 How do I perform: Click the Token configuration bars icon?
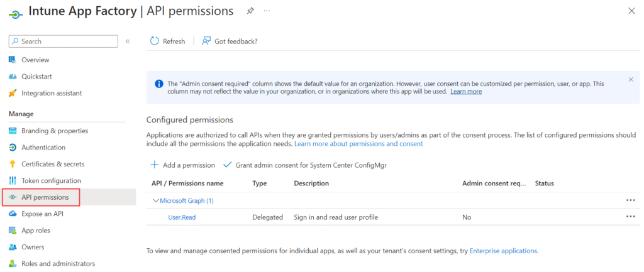[x=13, y=180]
